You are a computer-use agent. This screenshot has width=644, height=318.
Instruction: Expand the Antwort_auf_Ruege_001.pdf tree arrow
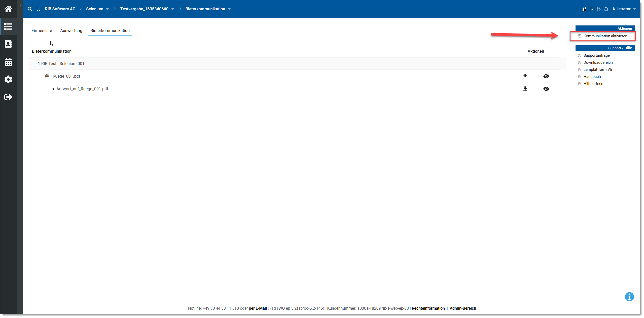(x=54, y=89)
